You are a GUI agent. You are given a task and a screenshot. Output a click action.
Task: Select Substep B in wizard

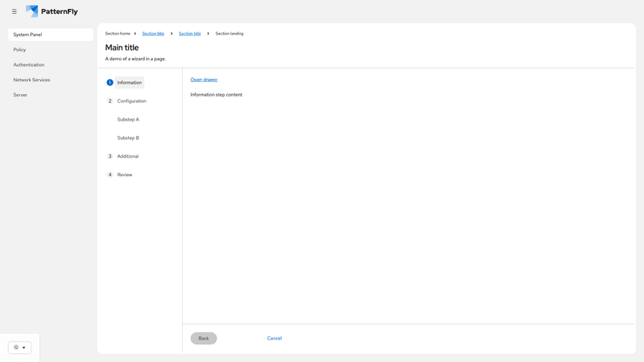128,138
